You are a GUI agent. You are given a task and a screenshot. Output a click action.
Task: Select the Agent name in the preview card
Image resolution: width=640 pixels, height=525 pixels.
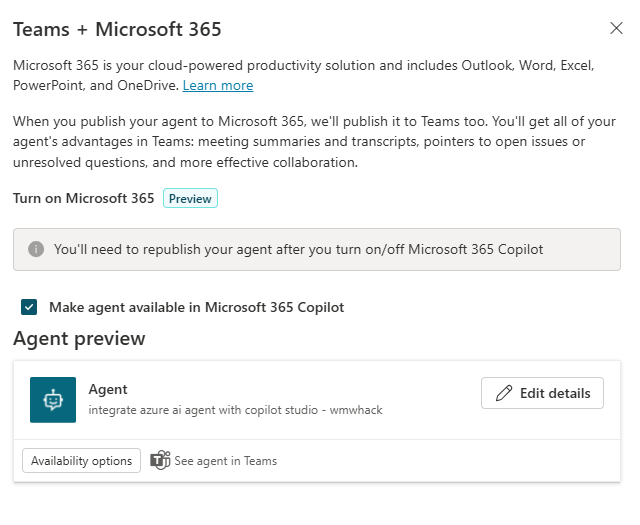coord(108,390)
